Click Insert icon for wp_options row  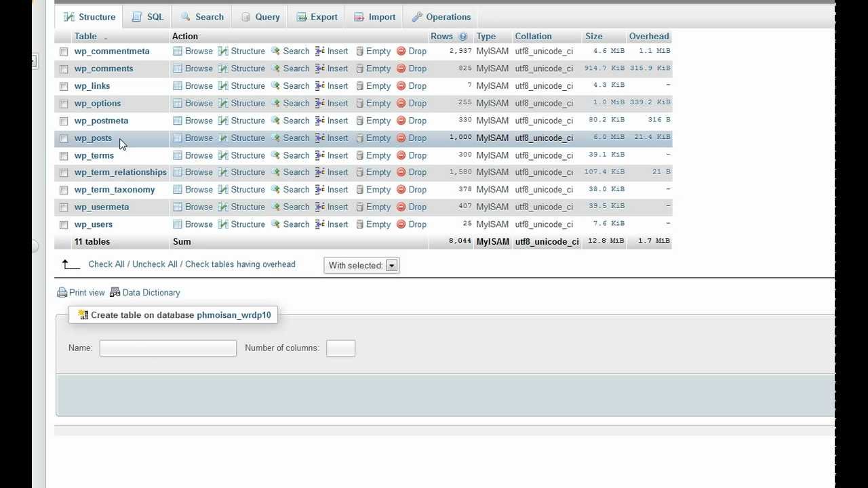320,103
